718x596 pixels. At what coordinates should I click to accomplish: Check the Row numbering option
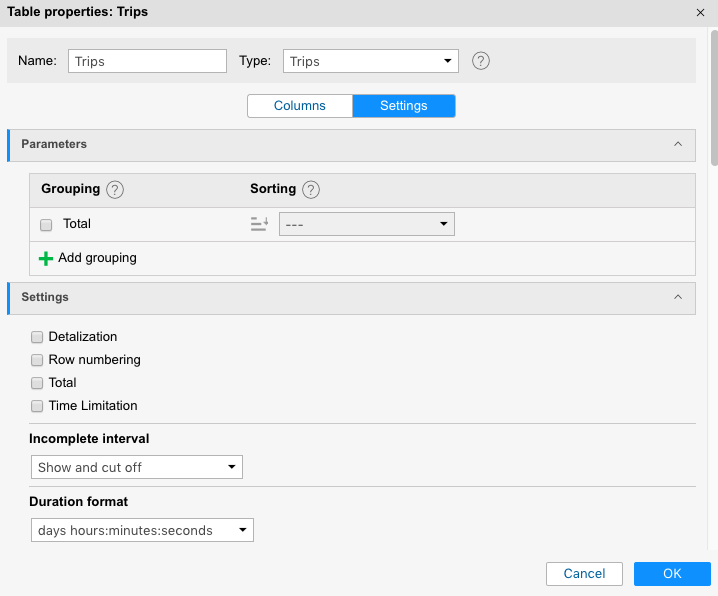(38, 360)
